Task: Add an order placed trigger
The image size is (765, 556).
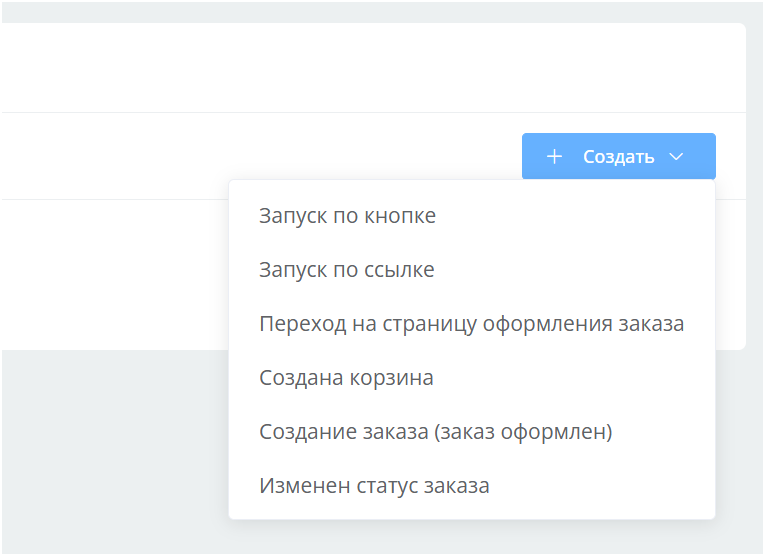Action: point(435,432)
